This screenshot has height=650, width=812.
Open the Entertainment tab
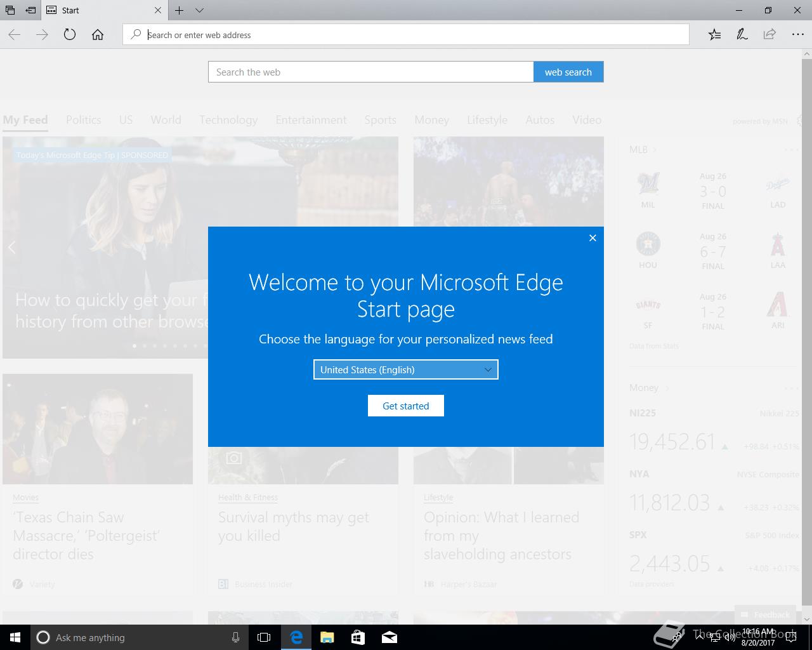pos(311,120)
